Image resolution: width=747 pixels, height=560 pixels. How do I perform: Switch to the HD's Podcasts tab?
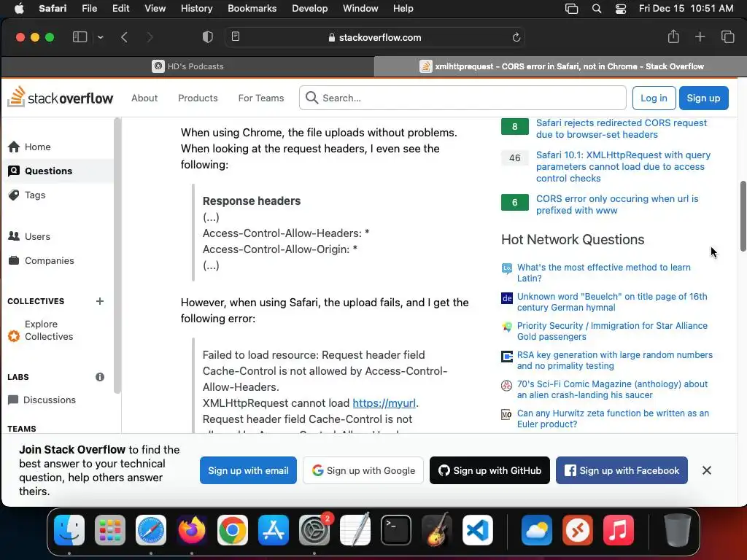click(187, 66)
